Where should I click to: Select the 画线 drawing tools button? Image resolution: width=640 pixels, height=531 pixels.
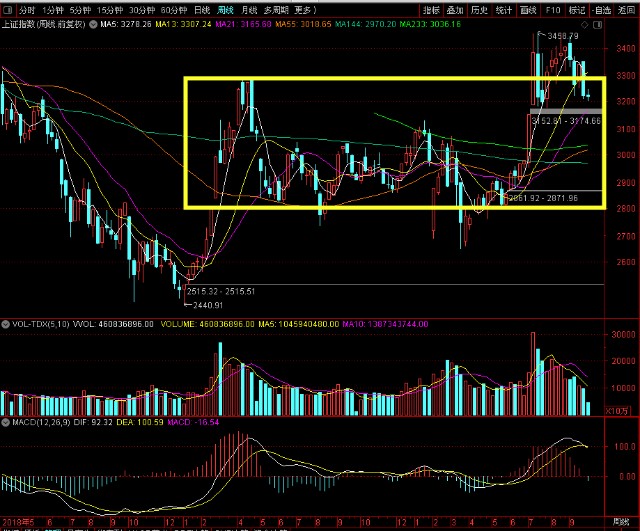(x=528, y=9)
